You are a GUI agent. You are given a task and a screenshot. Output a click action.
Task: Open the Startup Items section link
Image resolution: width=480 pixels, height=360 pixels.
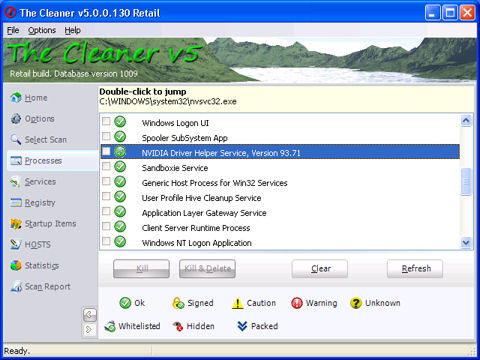(50, 224)
